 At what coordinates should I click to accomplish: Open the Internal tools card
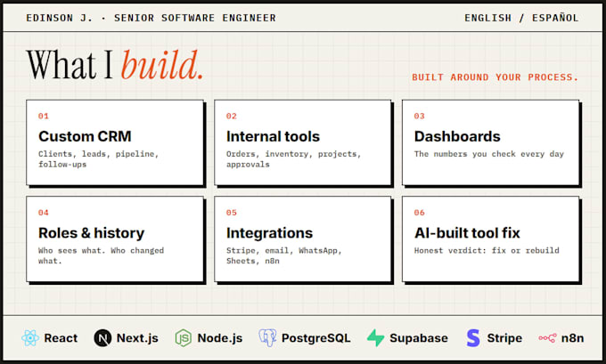pyautogui.click(x=303, y=142)
